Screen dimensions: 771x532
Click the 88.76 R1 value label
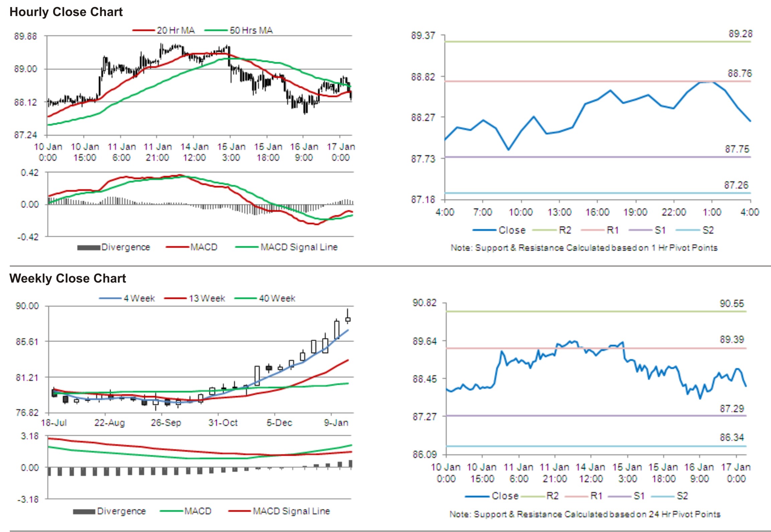[x=739, y=73]
